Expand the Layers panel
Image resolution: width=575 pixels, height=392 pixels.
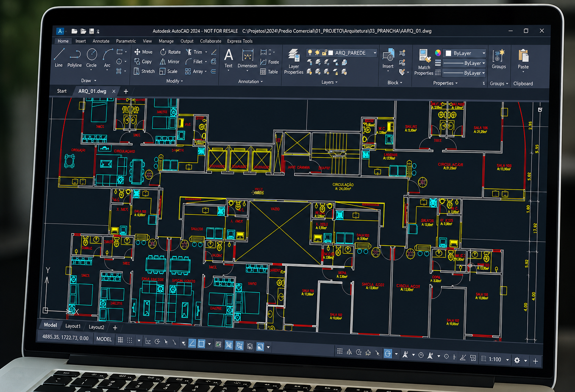tap(330, 82)
